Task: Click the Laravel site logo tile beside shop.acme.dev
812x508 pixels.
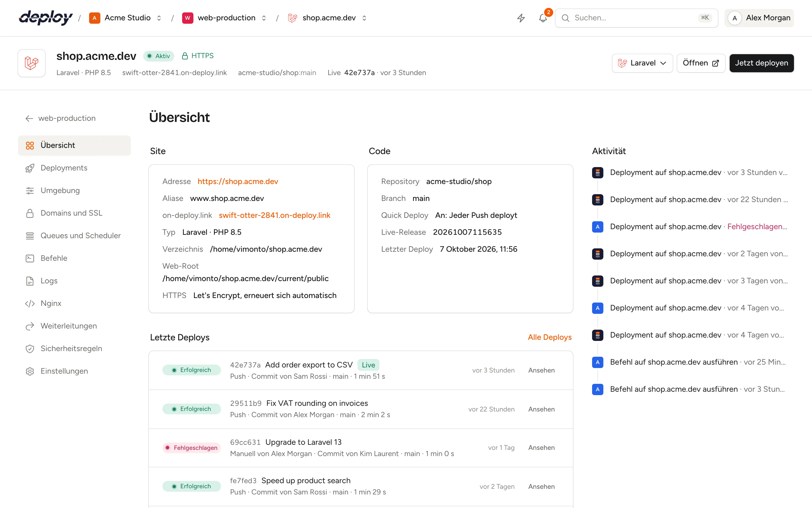Action: [32, 63]
